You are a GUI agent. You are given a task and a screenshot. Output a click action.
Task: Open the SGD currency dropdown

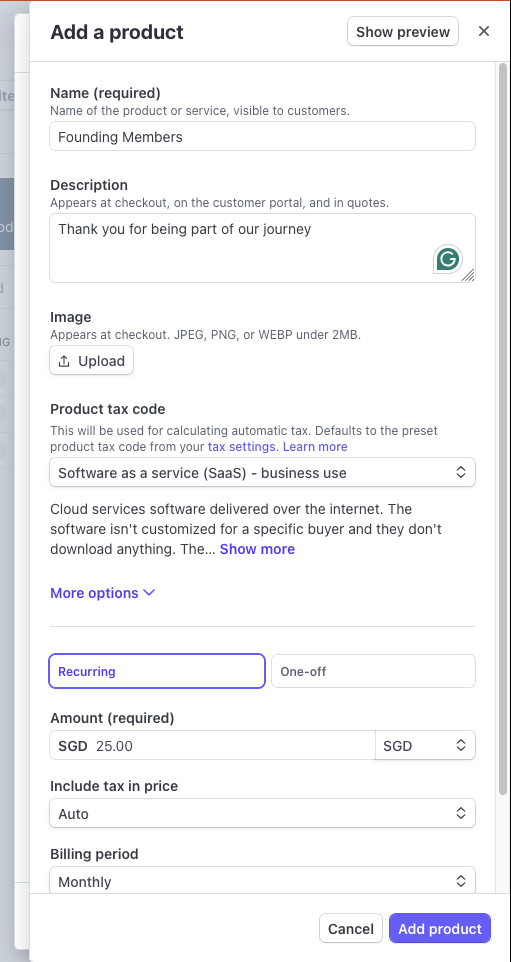(425, 745)
